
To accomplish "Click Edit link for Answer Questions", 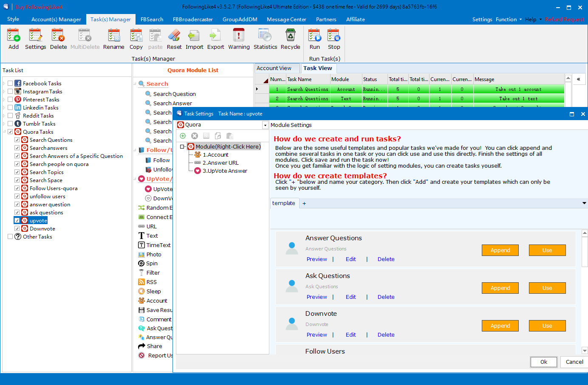I will (x=351, y=259).
